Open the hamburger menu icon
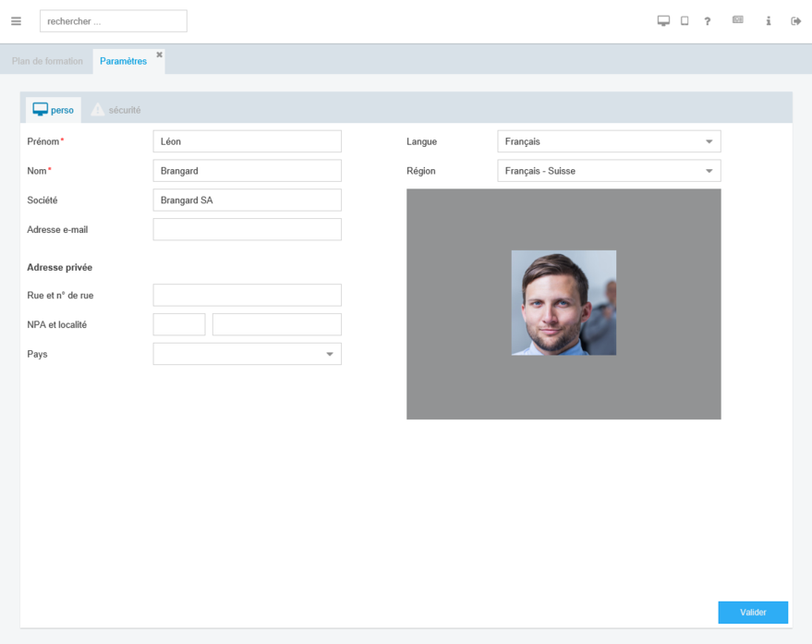 point(16,21)
